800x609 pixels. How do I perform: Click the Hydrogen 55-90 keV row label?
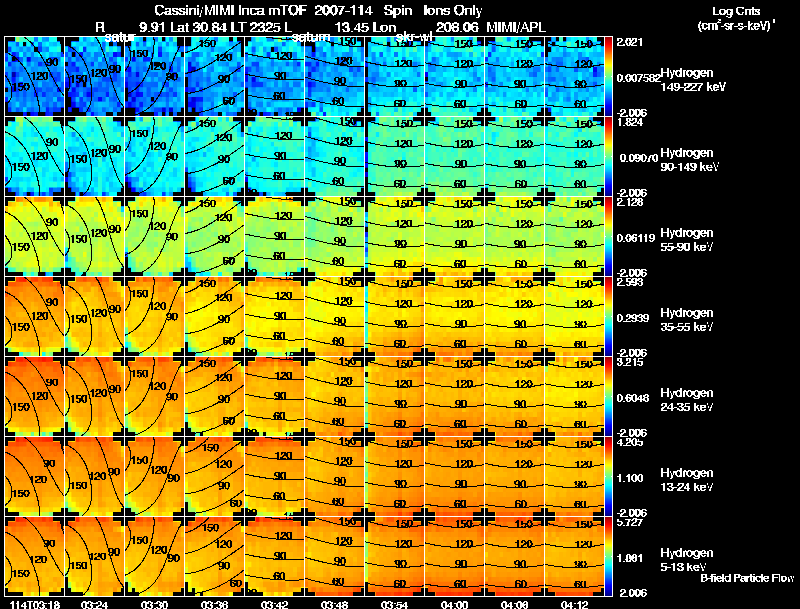(687, 240)
